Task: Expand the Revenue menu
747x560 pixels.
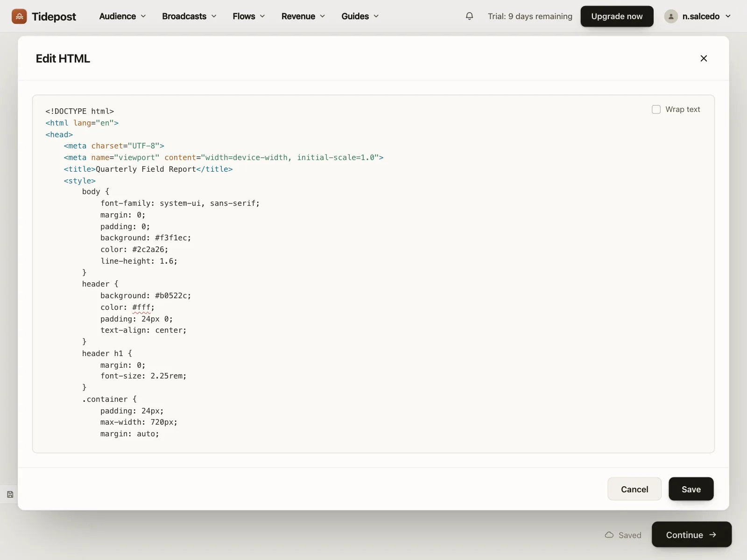Action: click(x=303, y=16)
